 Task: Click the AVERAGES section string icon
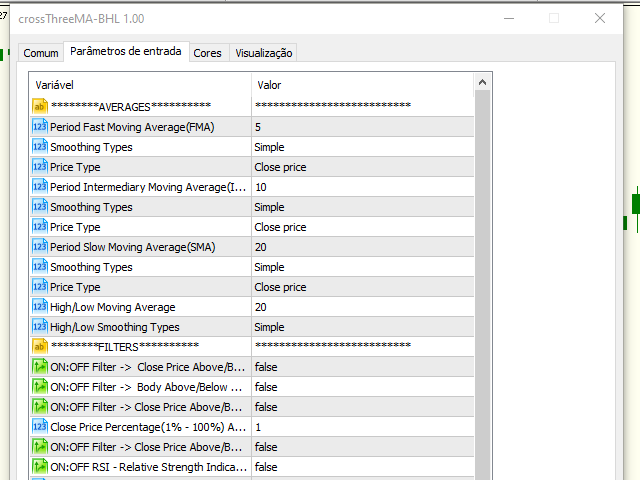[40, 107]
